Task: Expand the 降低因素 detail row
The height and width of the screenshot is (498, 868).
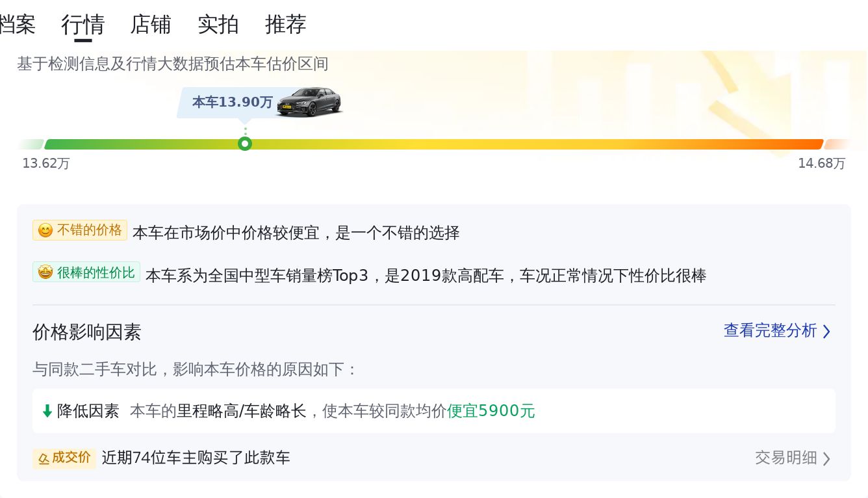Action: point(434,411)
